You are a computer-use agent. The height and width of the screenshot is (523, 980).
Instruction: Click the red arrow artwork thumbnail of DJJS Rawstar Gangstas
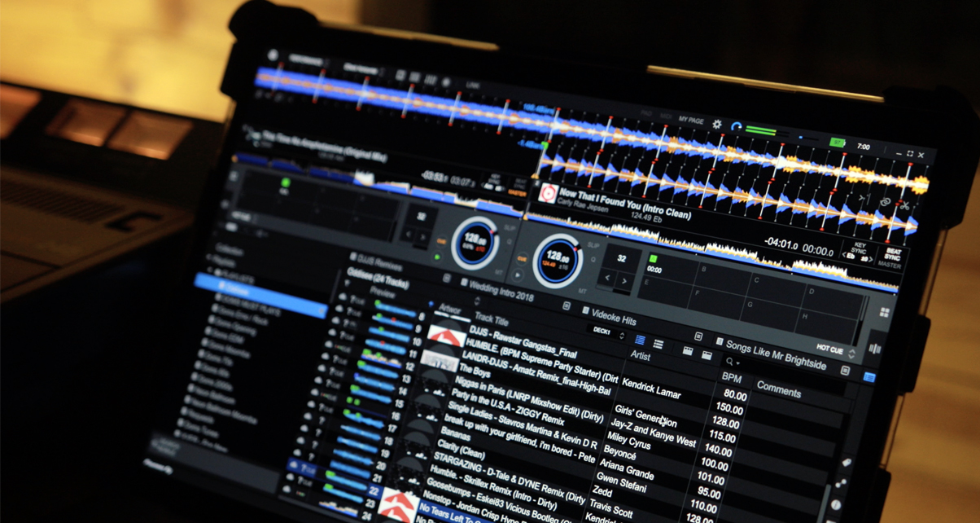448,336
